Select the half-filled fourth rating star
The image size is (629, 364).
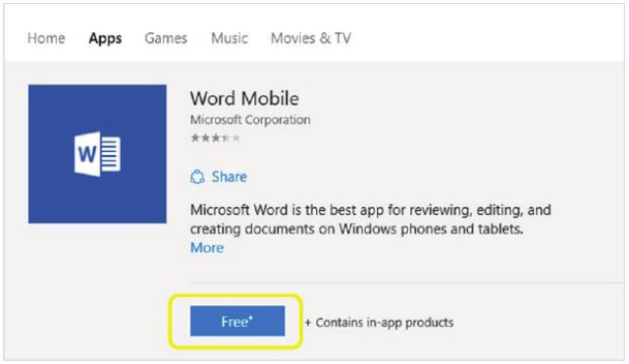[227, 138]
